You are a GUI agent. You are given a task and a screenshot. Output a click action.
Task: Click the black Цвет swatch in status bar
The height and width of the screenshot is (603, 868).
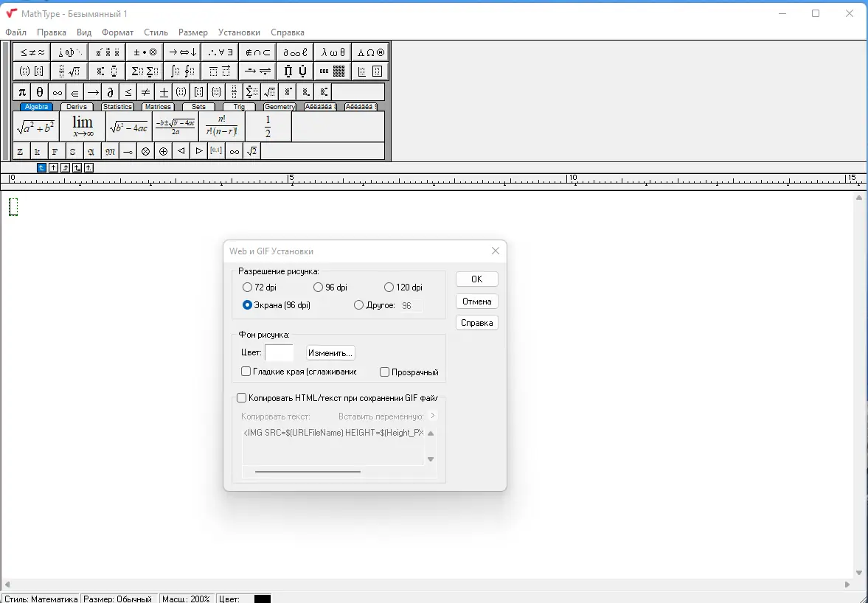click(263, 599)
